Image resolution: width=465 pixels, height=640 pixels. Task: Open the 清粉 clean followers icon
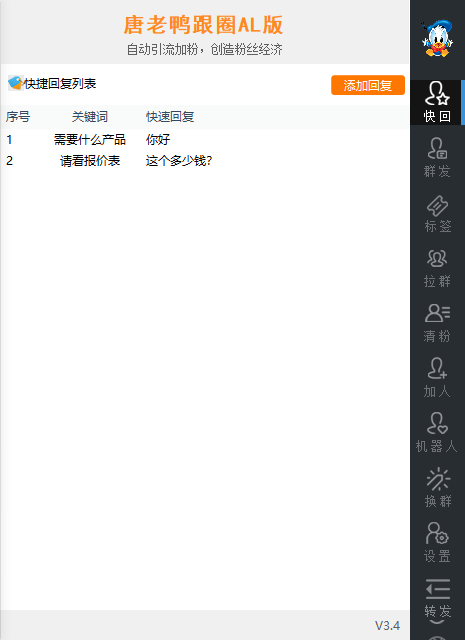[437, 323]
